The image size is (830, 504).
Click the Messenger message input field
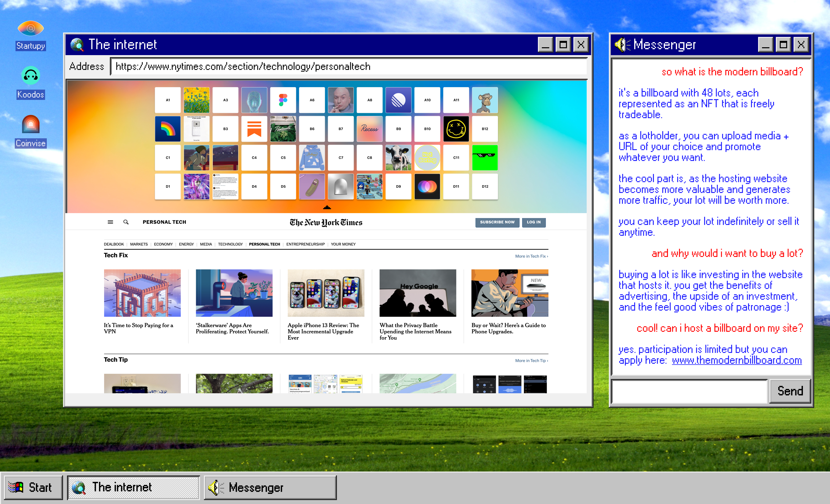coord(689,392)
